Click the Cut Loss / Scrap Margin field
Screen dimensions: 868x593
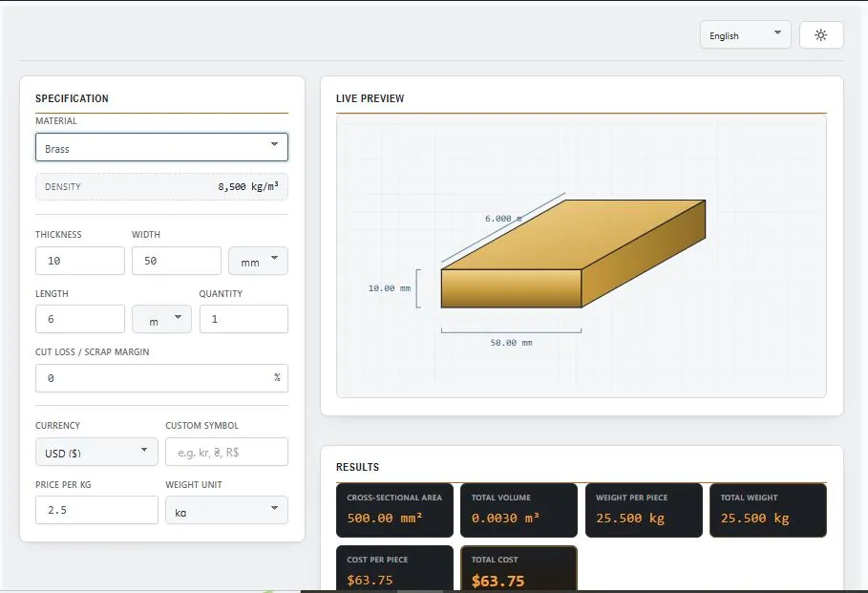click(161, 378)
